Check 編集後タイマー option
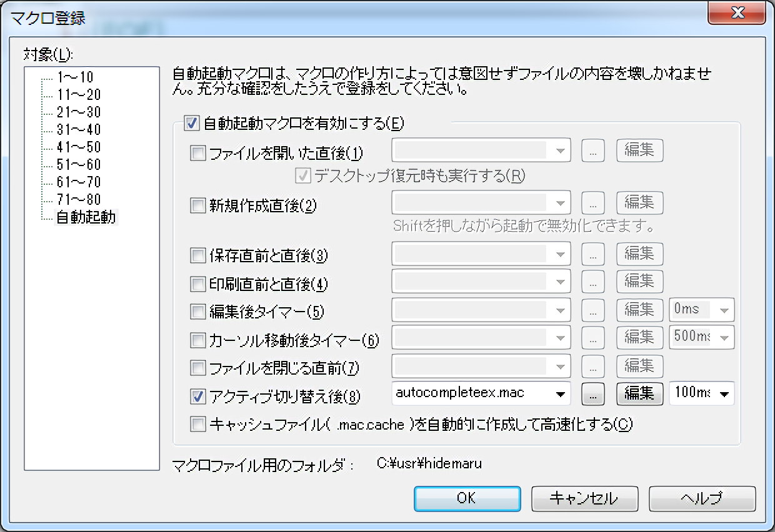Screen dimensions: 775x532 tap(197, 311)
